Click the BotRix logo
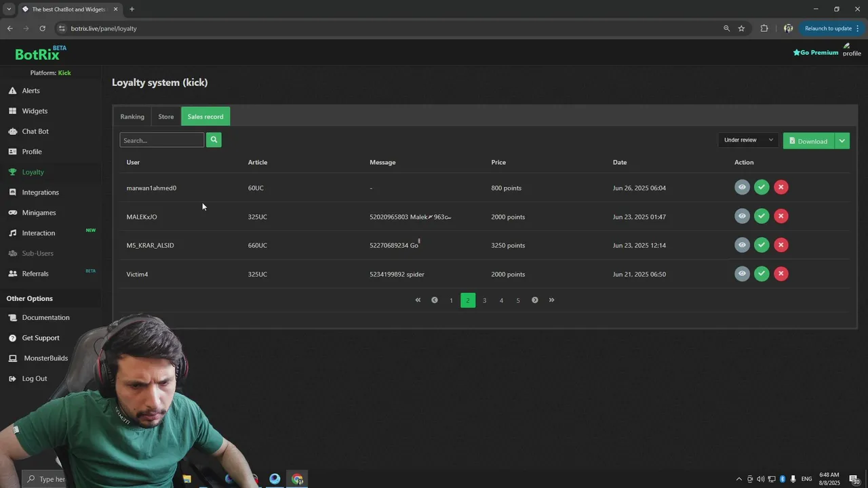Viewport: 868px width, 488px height. [x=41, y=54]
